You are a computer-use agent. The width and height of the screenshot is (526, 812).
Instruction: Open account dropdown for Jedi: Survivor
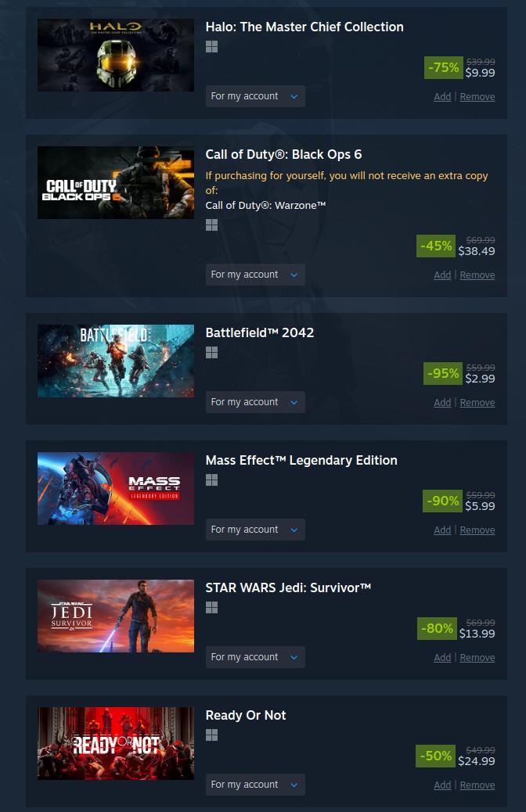click(x=255, y=656)
